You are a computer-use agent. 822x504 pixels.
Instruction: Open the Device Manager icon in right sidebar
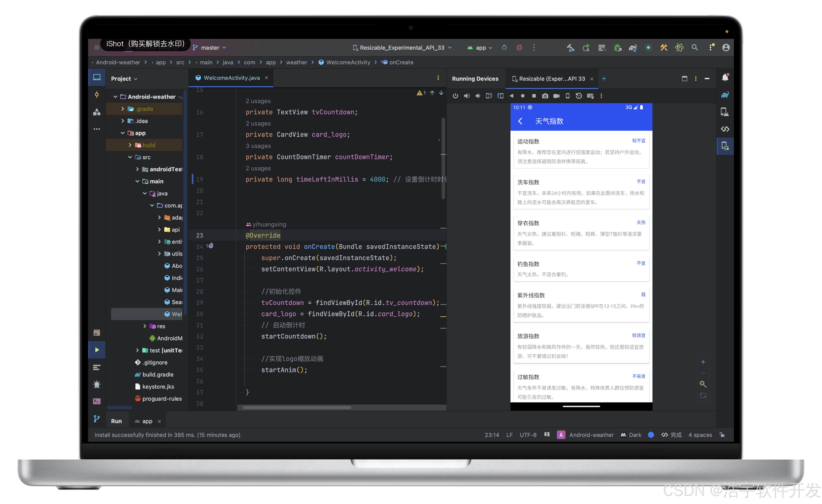pos(725,112)
